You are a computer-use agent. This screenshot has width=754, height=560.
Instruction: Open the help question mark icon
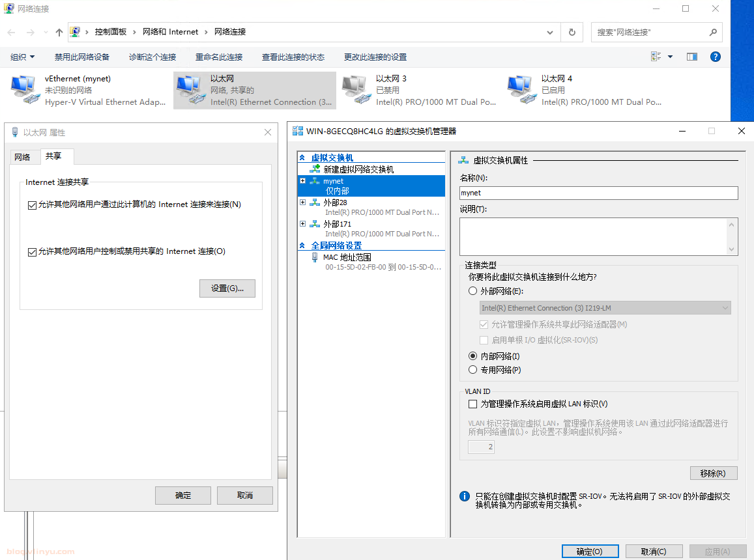[715, 57]
